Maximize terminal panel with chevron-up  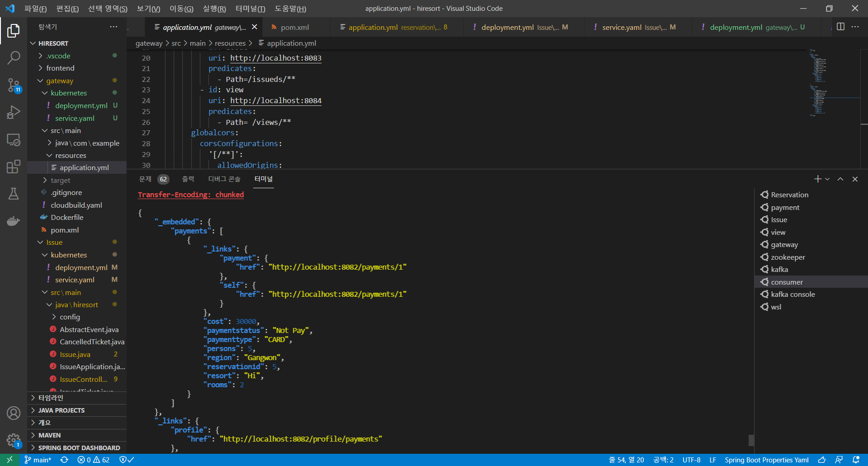pyautogui.click(x=840, y=179)
